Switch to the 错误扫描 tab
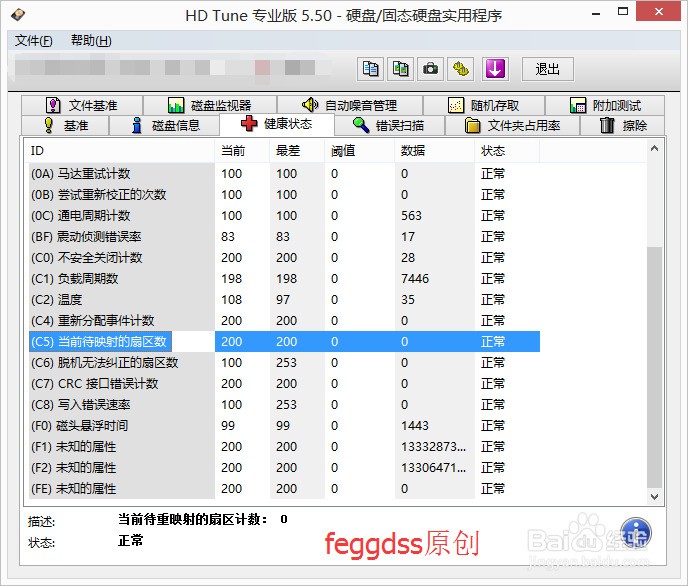688x586 pixels. 390,126
